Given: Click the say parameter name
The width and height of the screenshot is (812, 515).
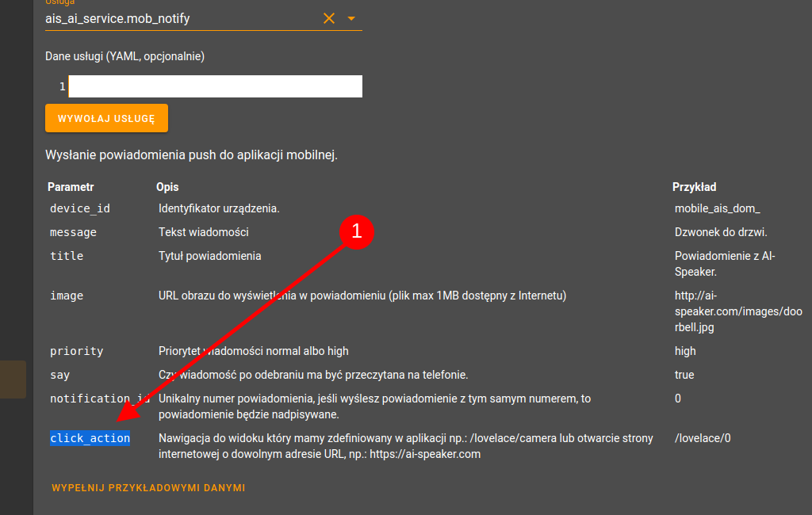Looking at the screenshot, I should [x=59, y=376].
